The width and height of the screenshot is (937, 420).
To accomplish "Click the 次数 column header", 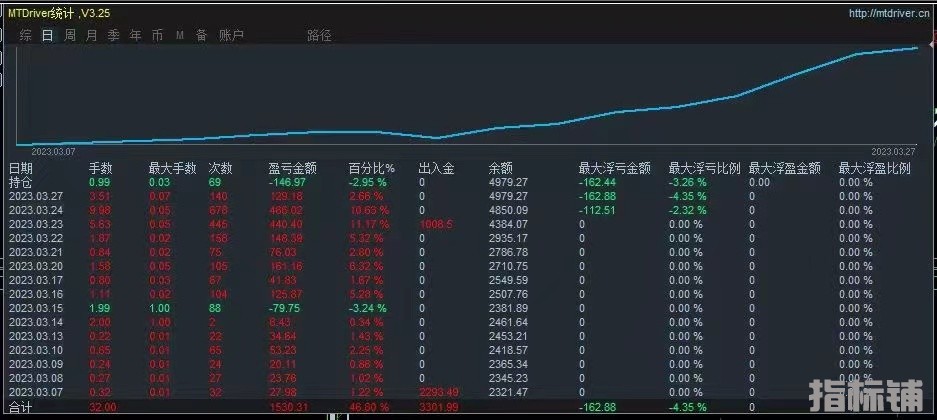I will (x=220, y=169).
